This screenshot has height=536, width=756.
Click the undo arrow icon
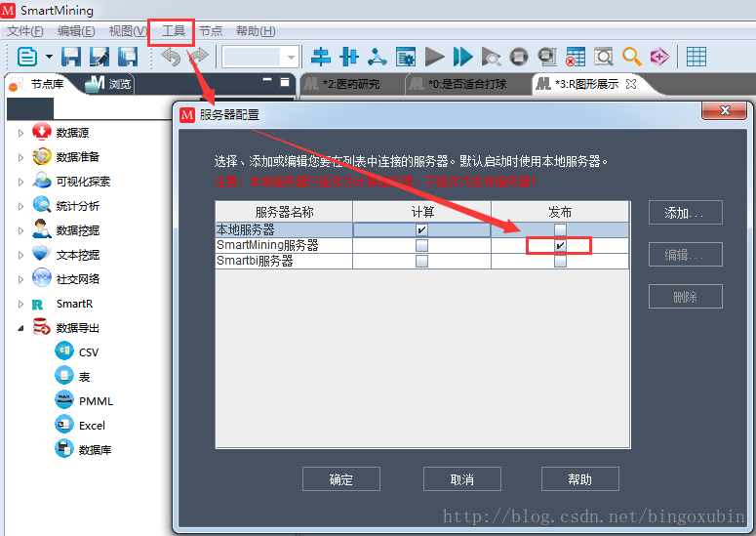[x=171, y=57]
